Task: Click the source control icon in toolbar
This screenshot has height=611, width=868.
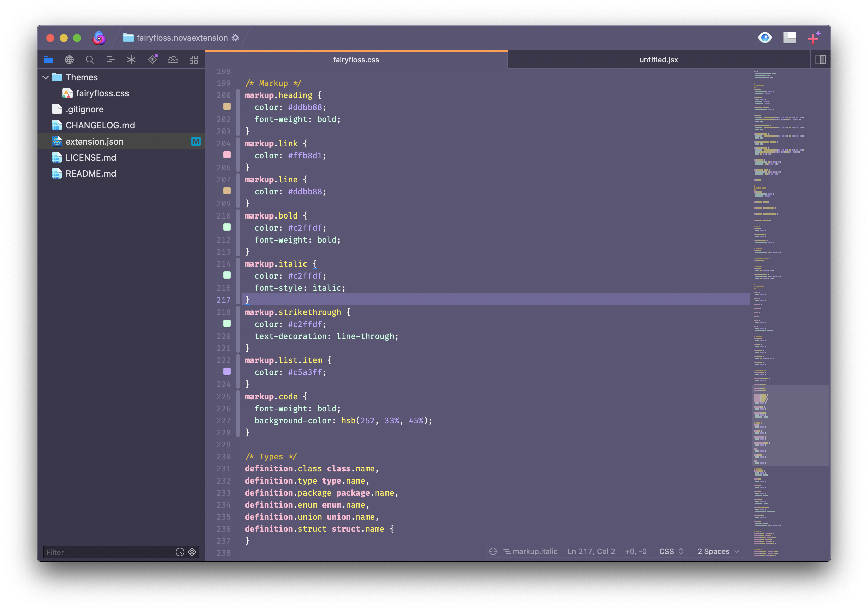Action: click(152, 60)
